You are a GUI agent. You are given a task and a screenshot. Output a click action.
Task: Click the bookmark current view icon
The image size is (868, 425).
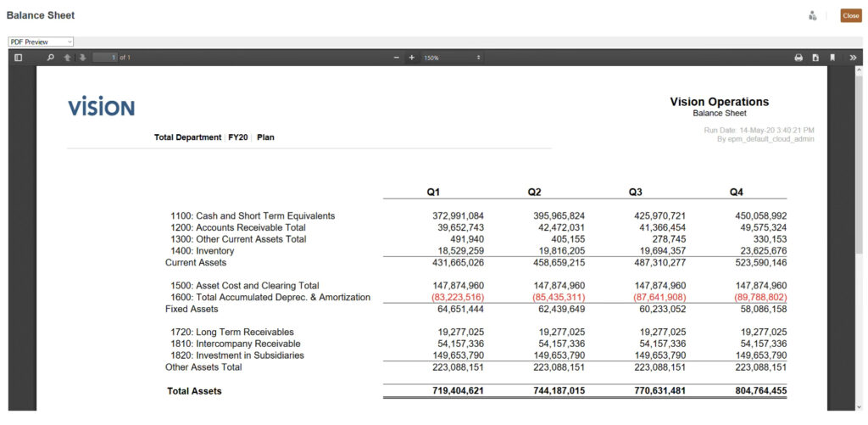tap(832, 58)
